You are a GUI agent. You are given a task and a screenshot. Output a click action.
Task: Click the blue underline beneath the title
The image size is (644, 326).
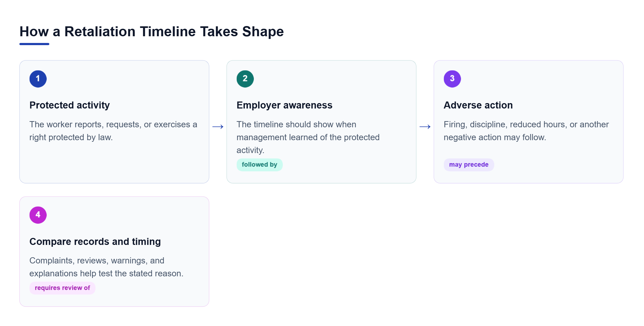pyautogui.click(x=34, y=44)
